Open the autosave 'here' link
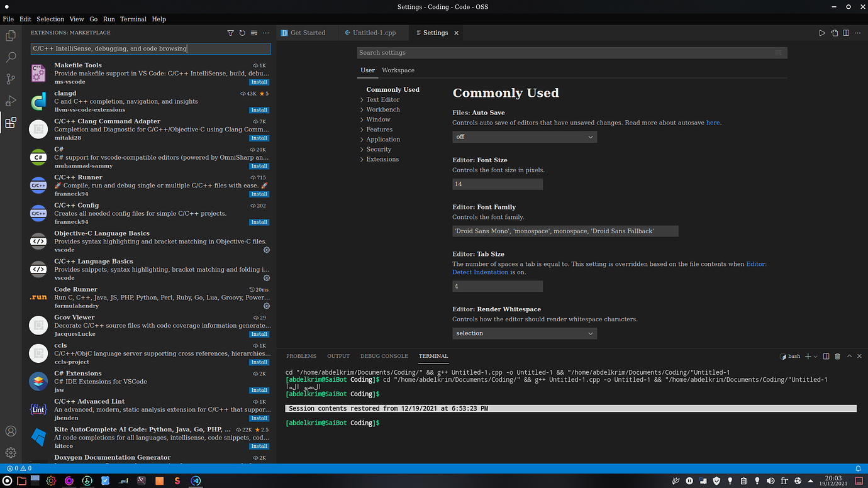Image resolution: width=868 pixels, height=488 pixels. (x=713, y=122)
